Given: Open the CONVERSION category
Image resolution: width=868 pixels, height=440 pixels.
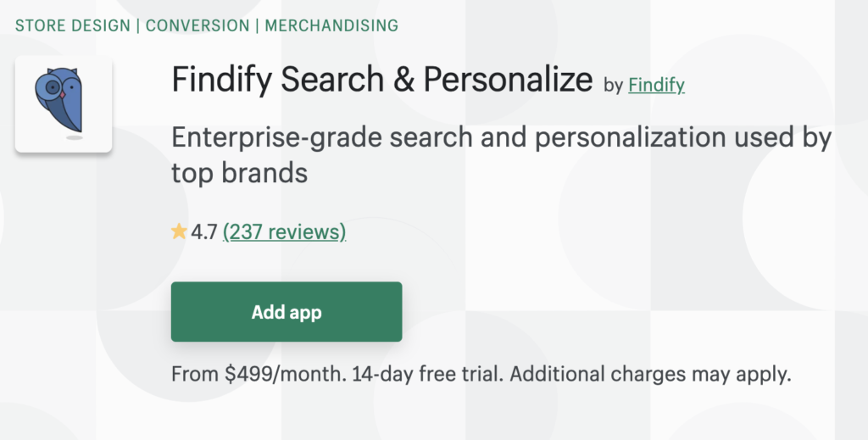Looking at the screenshot, I should click(198, 25).
